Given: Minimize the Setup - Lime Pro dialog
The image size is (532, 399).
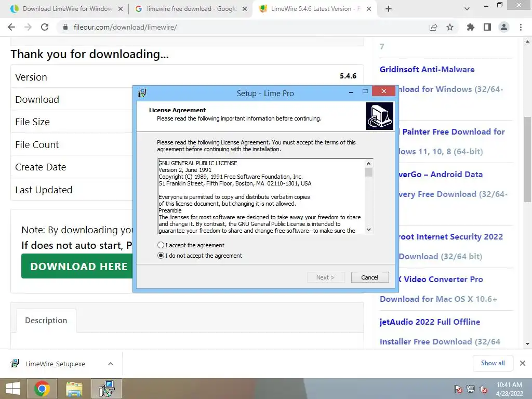Looking at the screenshot, I should tap(351, 91).
